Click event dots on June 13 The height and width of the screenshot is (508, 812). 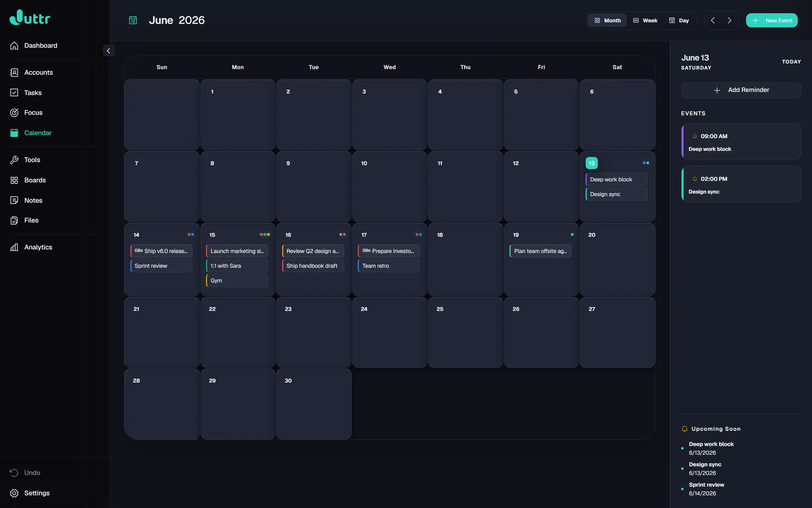(x=646, y=163)
